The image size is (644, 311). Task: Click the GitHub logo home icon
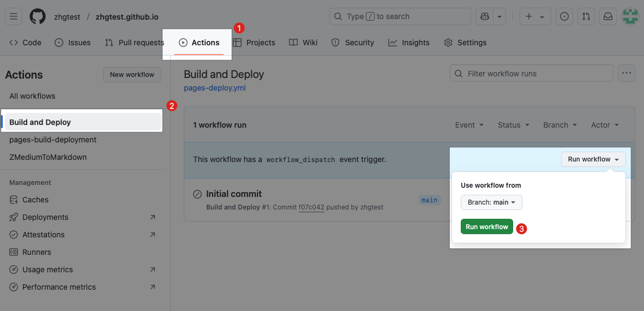pos(38,16)
